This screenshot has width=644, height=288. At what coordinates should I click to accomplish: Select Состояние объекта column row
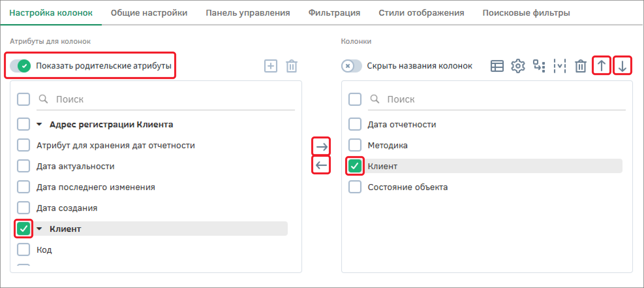tap(485, 187)
